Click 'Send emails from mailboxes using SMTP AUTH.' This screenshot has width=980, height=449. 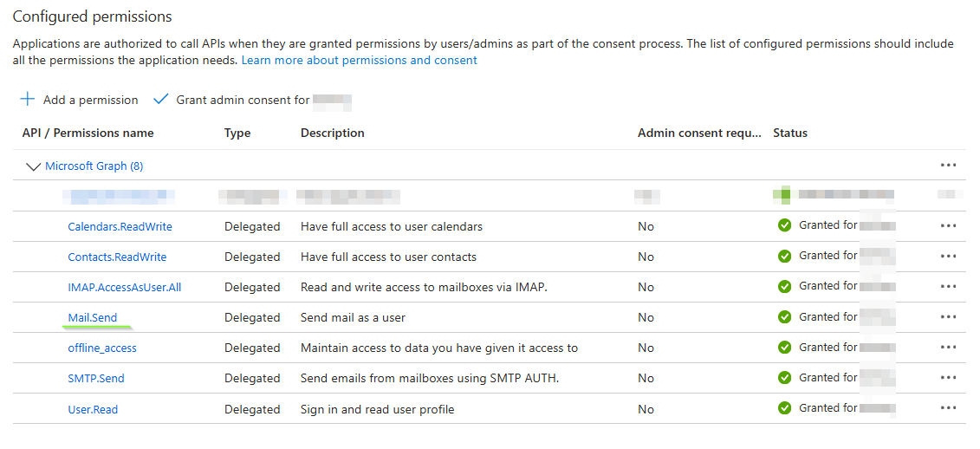[x=430, y=378]
